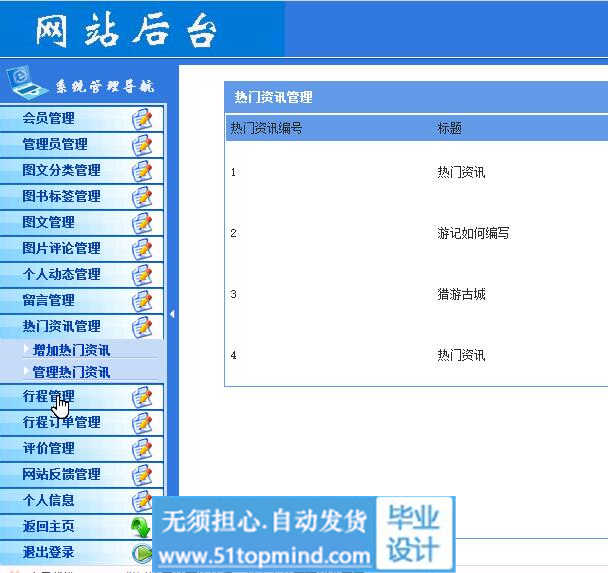
Task: Select the 管理热门资讯 submenu item
Action: pyautogui.click(x=71, y=372)
